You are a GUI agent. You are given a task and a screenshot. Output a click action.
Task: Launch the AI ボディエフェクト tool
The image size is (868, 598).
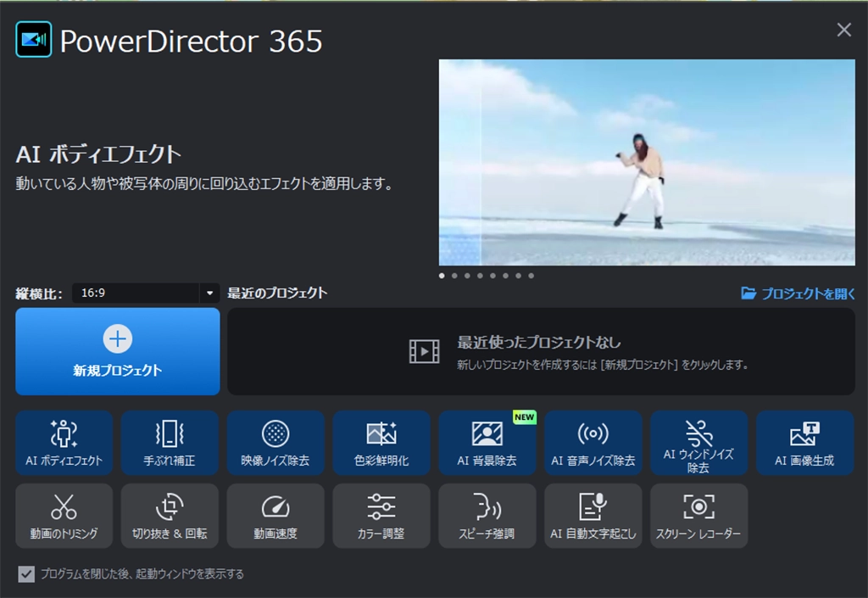click(x=64, y=443)
